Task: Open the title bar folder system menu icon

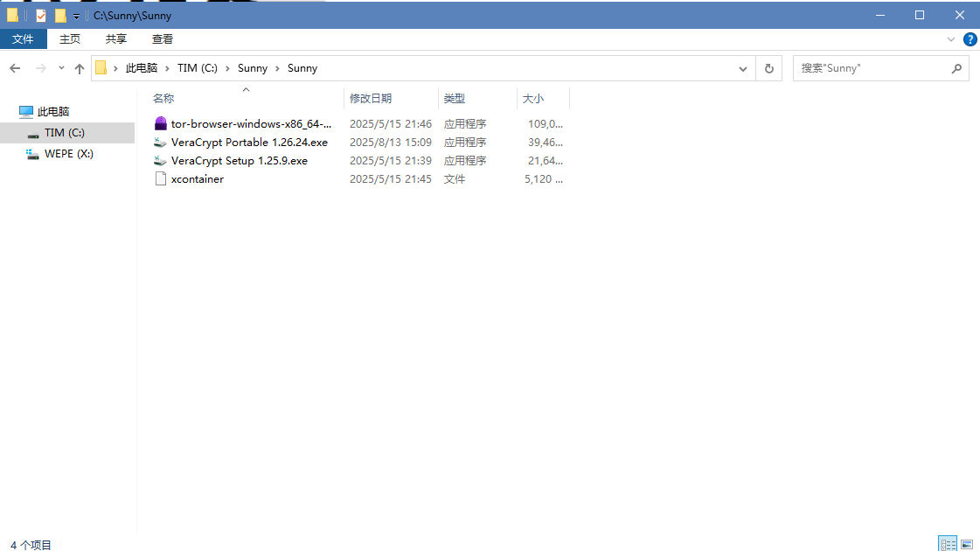Action: click(12, 15)
